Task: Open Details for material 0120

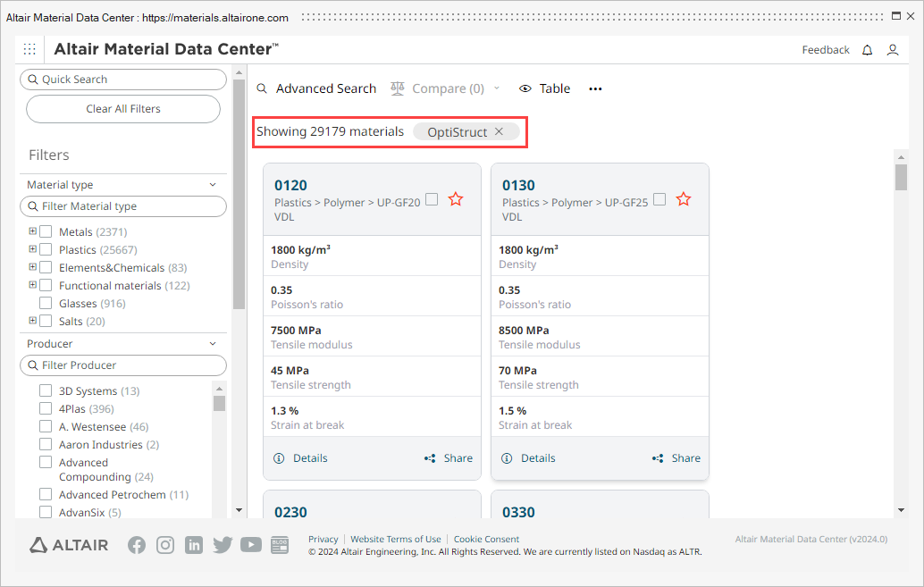Action: point(311,458)
